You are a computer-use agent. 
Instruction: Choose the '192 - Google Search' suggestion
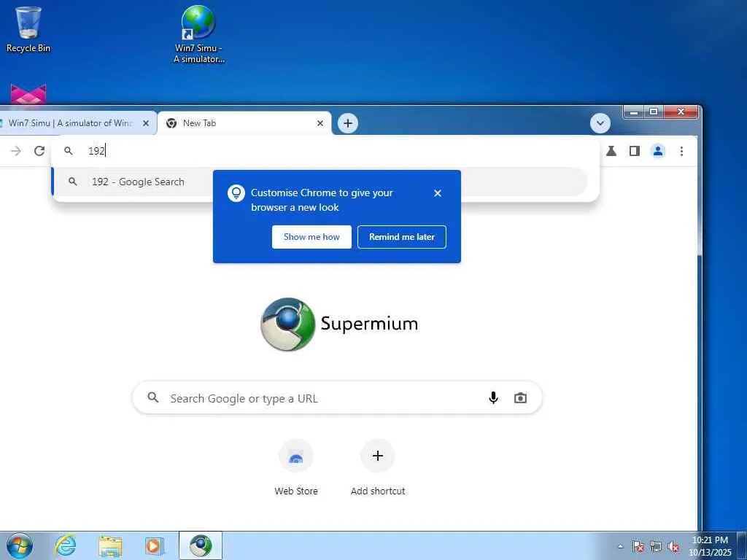[320, 182]
